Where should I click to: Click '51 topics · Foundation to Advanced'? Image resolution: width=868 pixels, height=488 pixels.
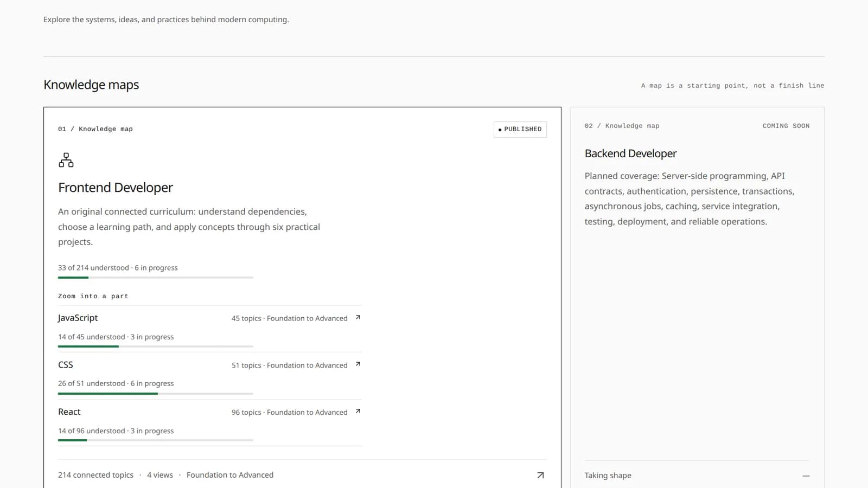[x=290, y=365]
